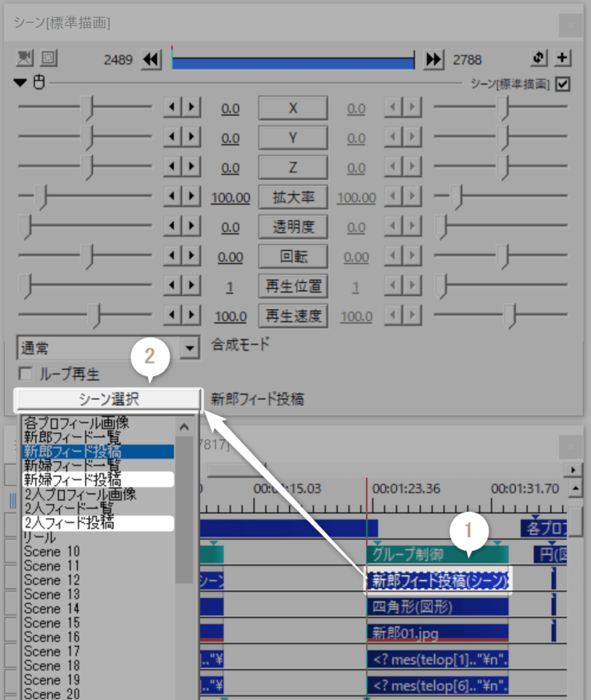591x700 pixels.
Task: Pick Scene 10 in the scene list
Action: click(52, 552)
